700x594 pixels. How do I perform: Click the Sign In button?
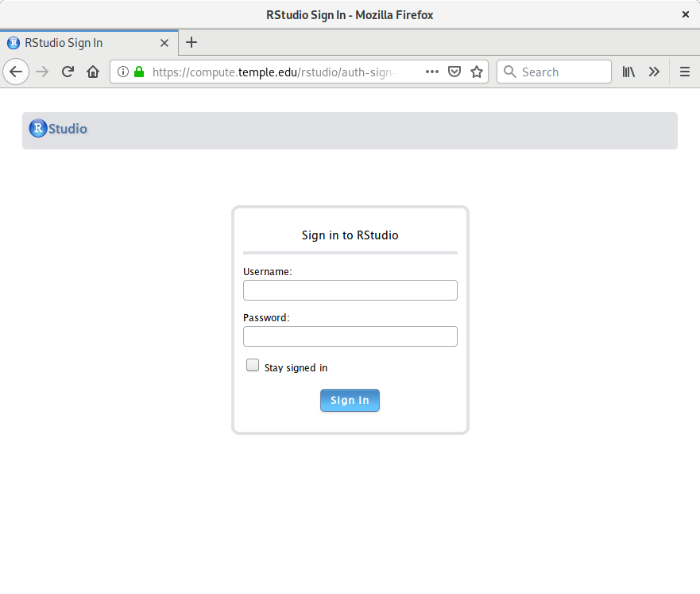(x=350, y=400)
